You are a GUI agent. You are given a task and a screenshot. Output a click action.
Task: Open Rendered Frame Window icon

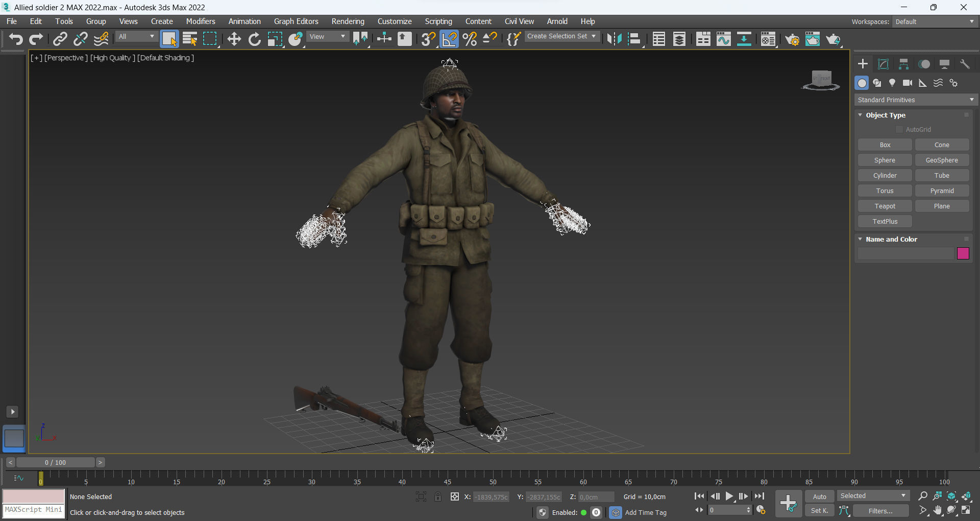(813, 39)
